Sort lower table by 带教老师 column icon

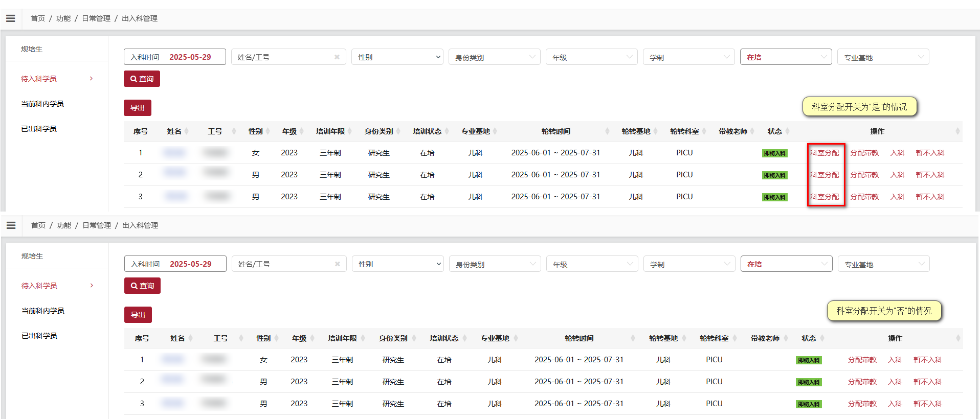(786, 338)
